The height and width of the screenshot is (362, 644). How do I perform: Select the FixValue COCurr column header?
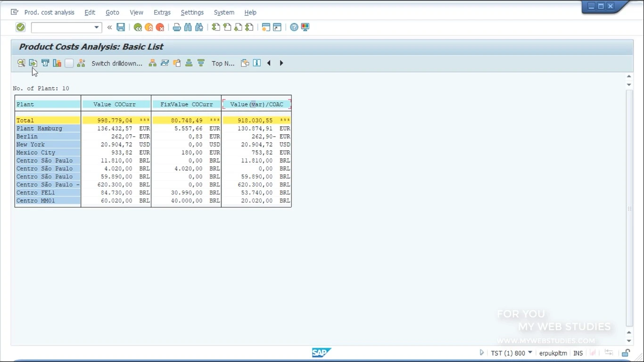tap(186, 104)
